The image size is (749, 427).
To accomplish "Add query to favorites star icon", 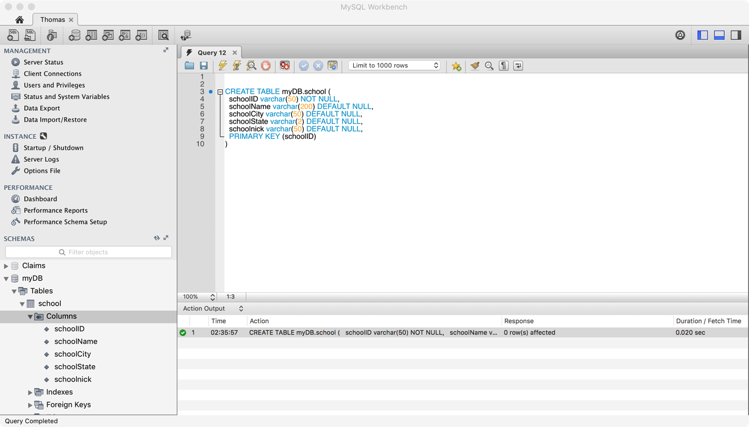I will pos(456,66).
